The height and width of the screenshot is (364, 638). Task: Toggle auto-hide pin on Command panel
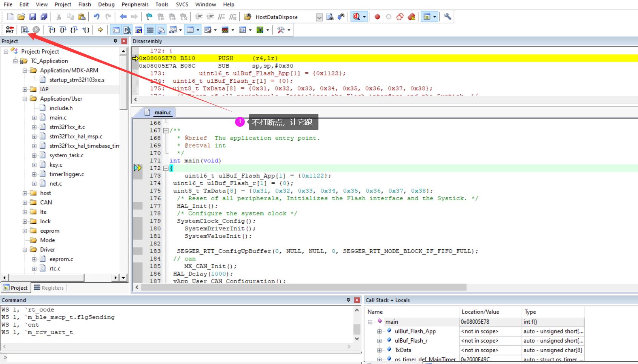coord(348,300)
